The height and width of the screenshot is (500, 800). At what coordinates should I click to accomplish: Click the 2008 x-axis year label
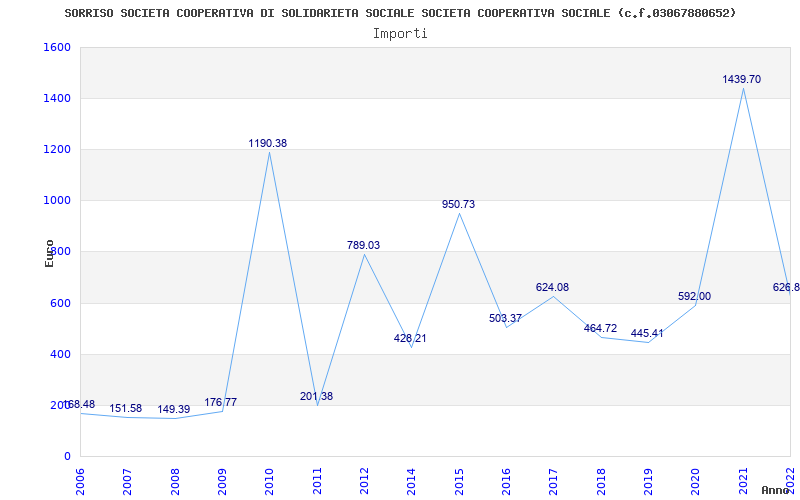175,481
